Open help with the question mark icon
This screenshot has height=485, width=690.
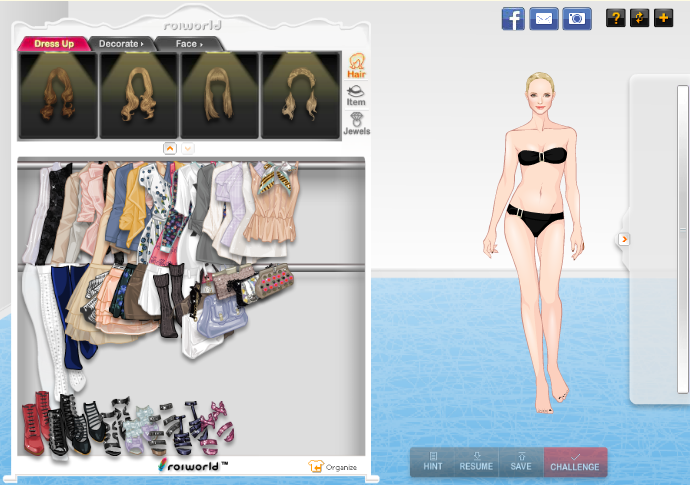pyautogui.click(x=615, y=18)
